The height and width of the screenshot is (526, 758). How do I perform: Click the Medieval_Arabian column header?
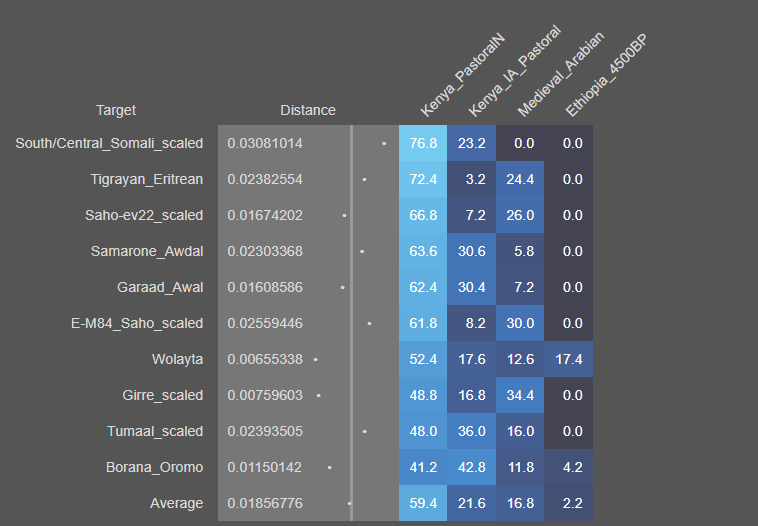(x=560, y=76)
